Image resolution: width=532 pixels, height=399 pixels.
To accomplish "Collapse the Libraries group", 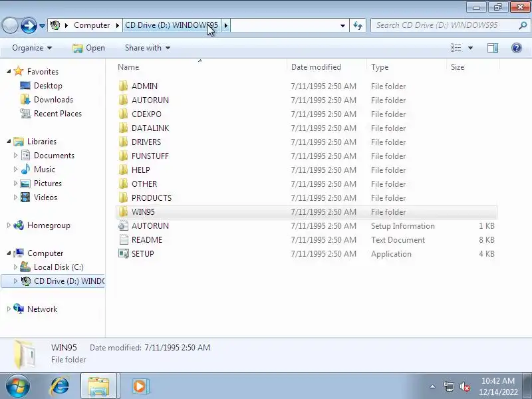I will (x=9, y=141).
